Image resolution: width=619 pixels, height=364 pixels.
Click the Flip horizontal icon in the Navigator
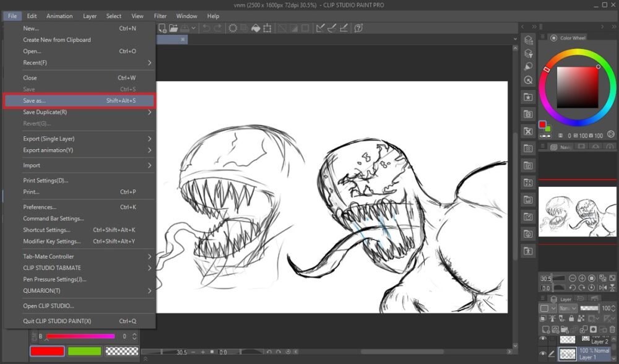[604, 287]
